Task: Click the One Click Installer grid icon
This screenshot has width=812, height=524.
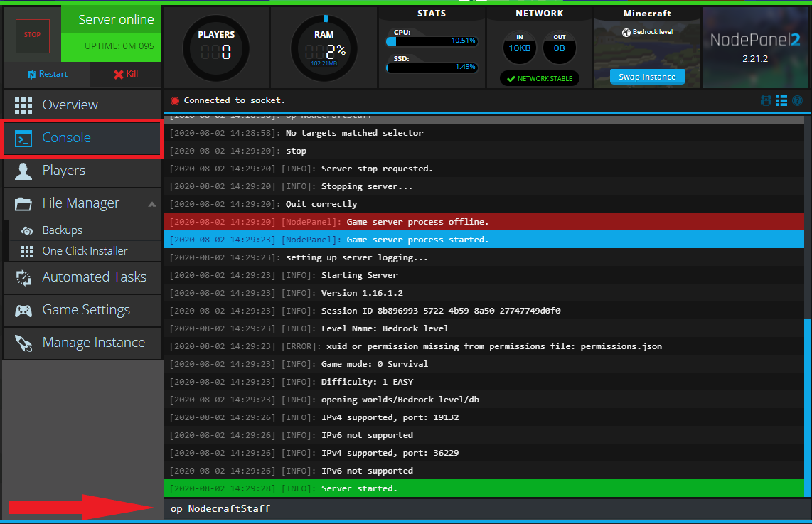Action: (x=27, y=251)
